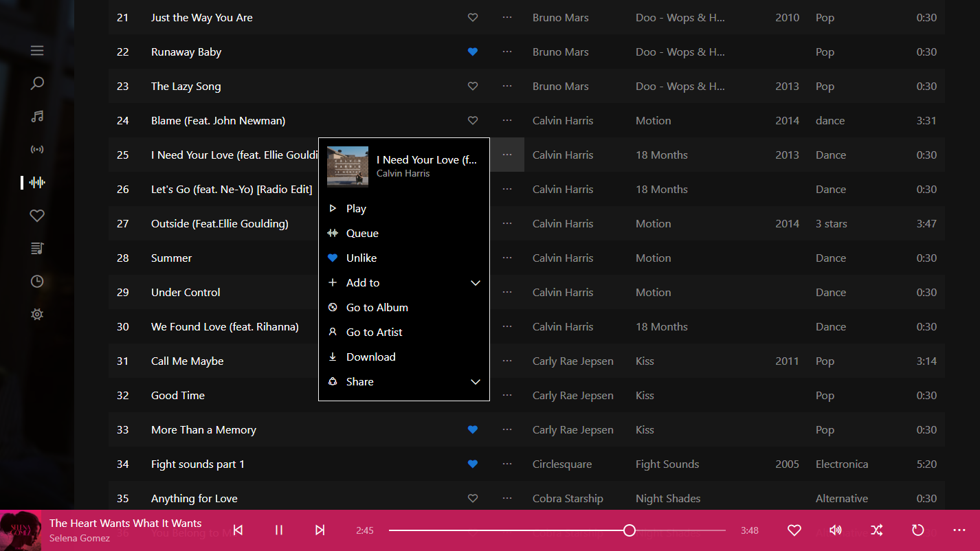Expand the Add to submenu
The height and width of the screenshot is (551, 980).
pyautogui.click(x=362, y=282)
